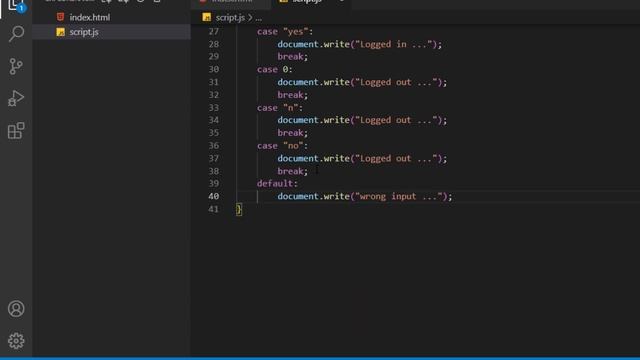This screenshot has height=360, width=640.
Task: Open the Accounts menu icon
Action: tap(16, 309)
